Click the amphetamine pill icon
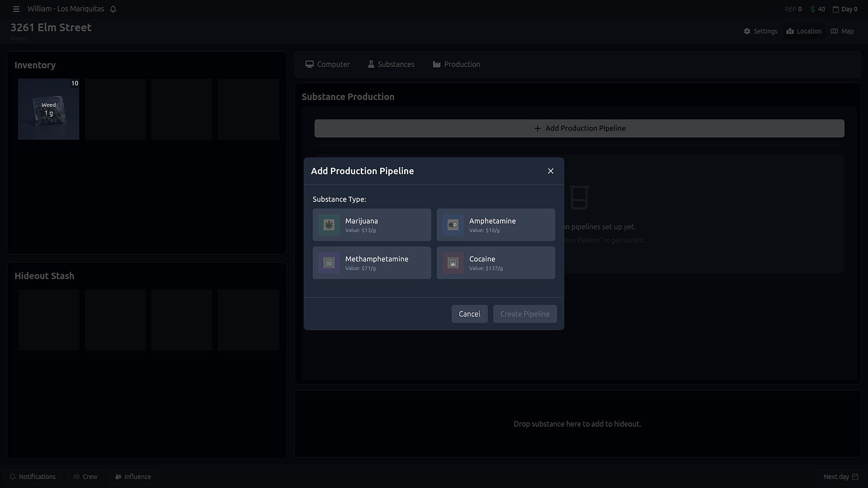Viewport: 868px width, 488px height. [453, 225]
